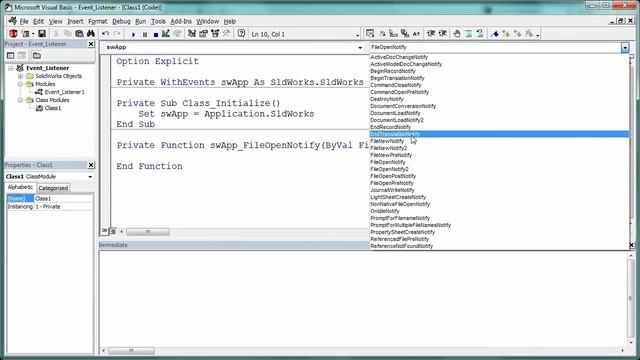Click the Help question mark icon
640x360 pixels.
pos(241,34)
